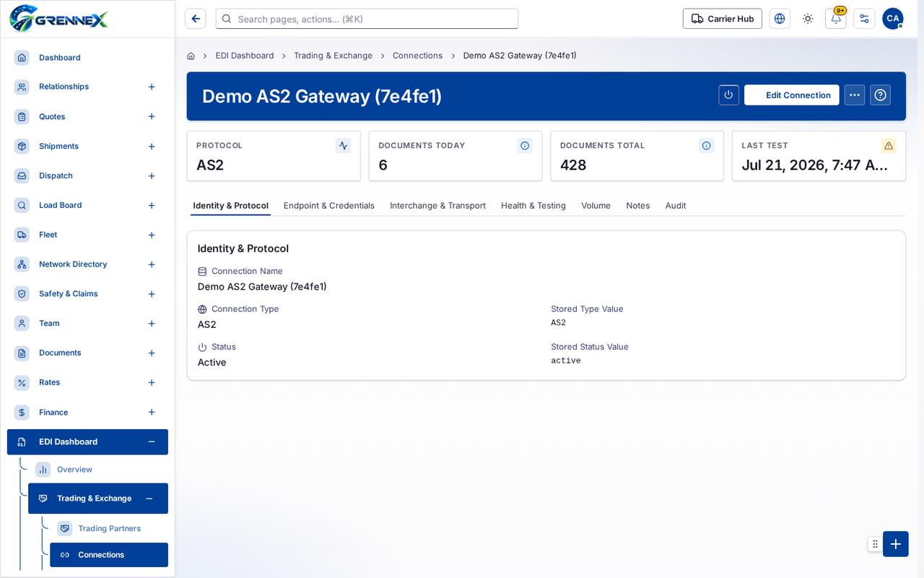This screenshot has height=578, width=924.
Task: Open the more options ellipsis menu
Action: click(x=855, y=95)
